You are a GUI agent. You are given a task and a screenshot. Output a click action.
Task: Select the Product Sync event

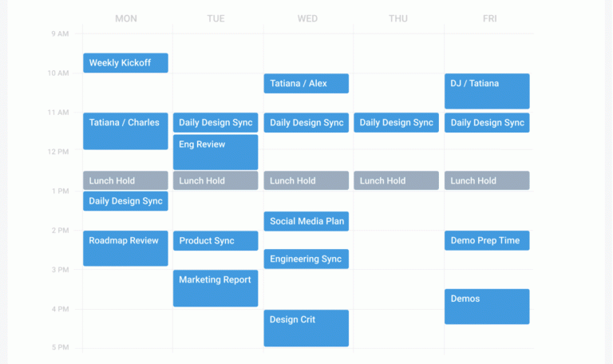coord(216,241)
